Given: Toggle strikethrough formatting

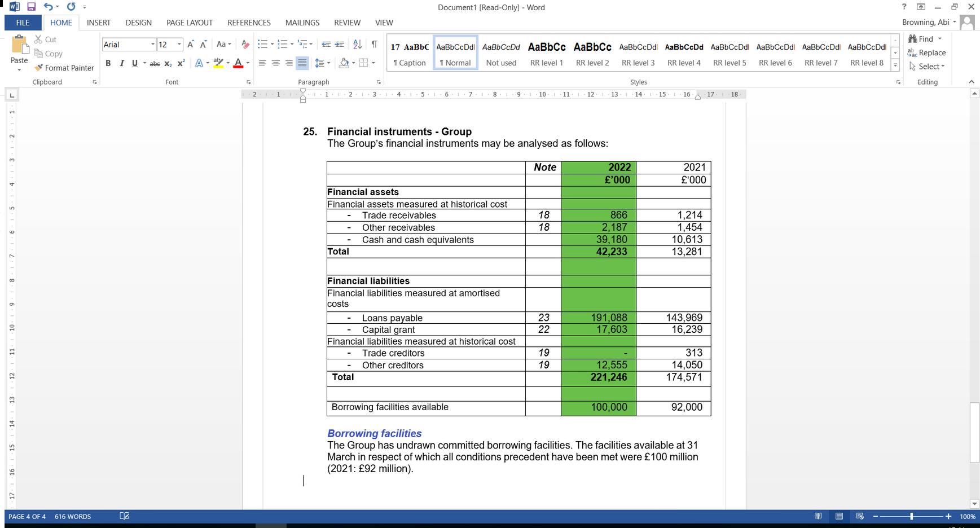Looking at the screenshot, I should [x=155, y=63].
